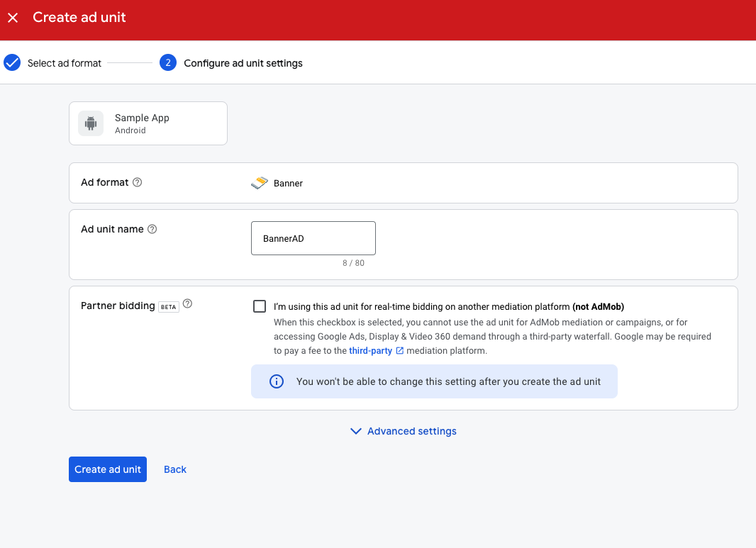The image size is (756, 548).
Task: Close the Create ad unit screen
Action: 12,17
